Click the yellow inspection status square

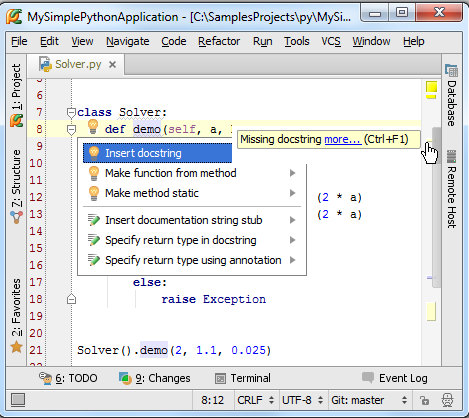pos(431,87)
